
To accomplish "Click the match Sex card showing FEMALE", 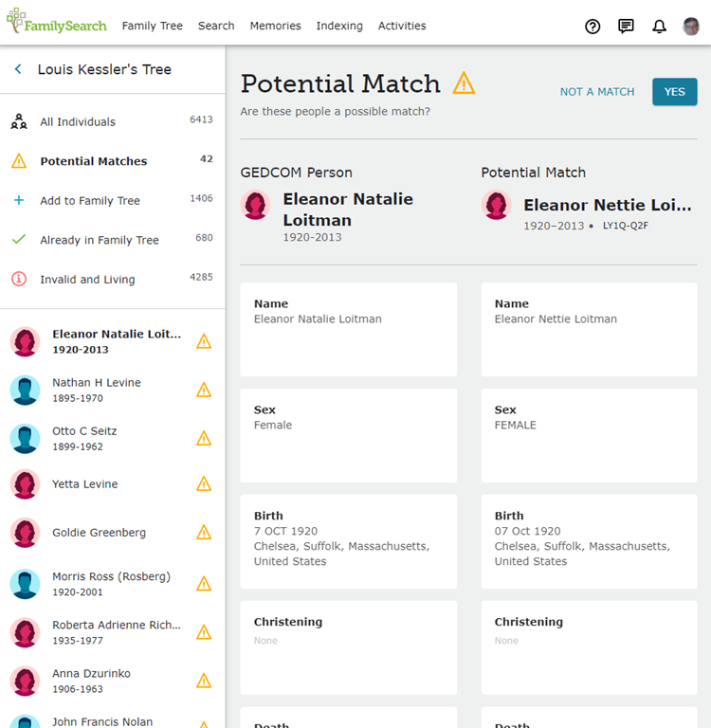I will 589,435.
